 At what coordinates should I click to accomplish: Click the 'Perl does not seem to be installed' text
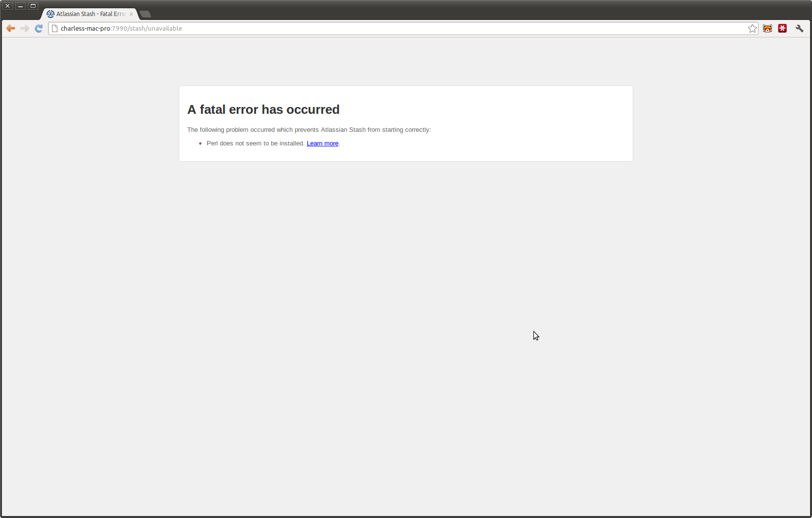[x=255, y=143]
